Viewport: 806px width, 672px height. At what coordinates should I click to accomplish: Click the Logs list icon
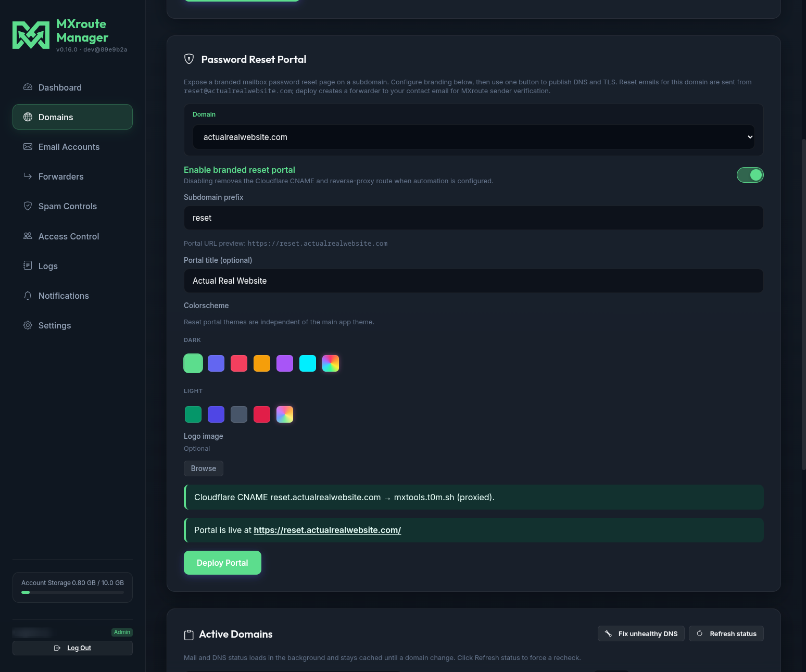tap(28, 265)
